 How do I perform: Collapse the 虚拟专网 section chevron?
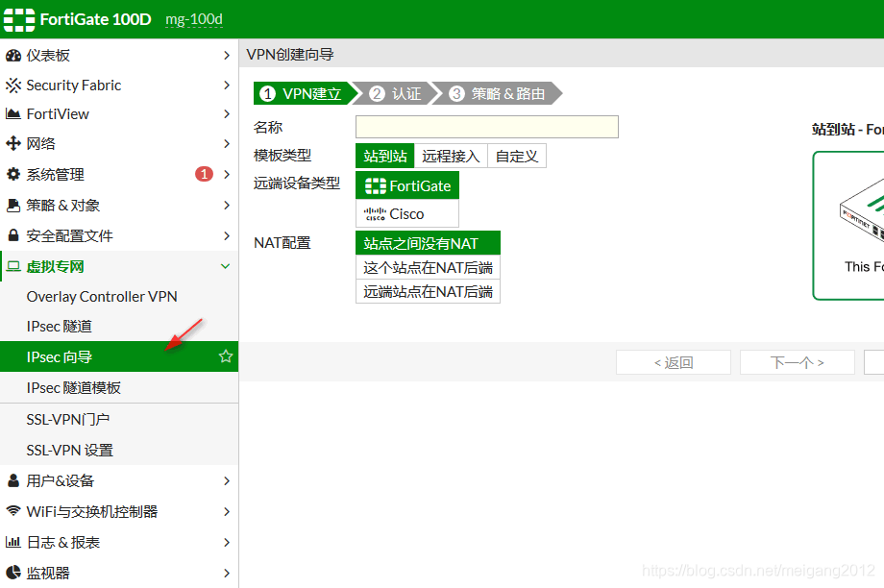pyautogui.click(x=226, y=266)
